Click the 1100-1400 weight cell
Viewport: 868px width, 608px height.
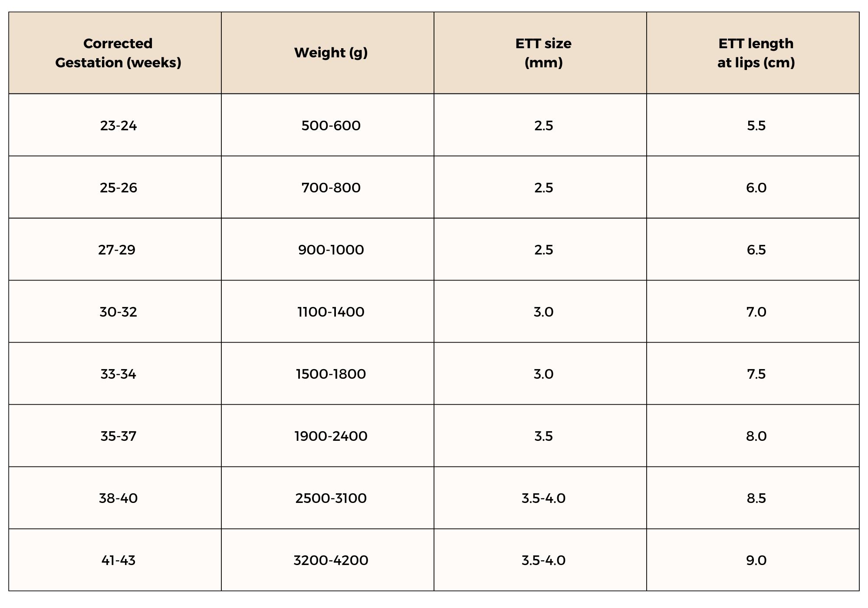point(331,312)
